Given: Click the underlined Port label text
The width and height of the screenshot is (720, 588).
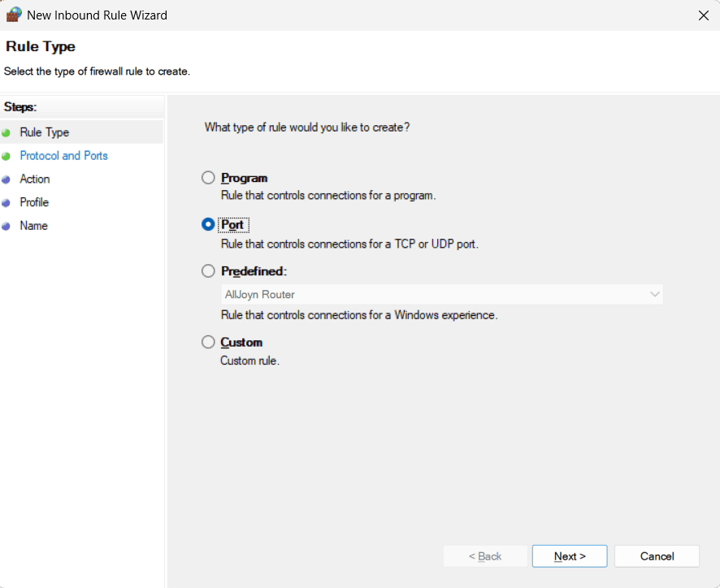Looking at the screenshot, I should (x=233, y=224).
